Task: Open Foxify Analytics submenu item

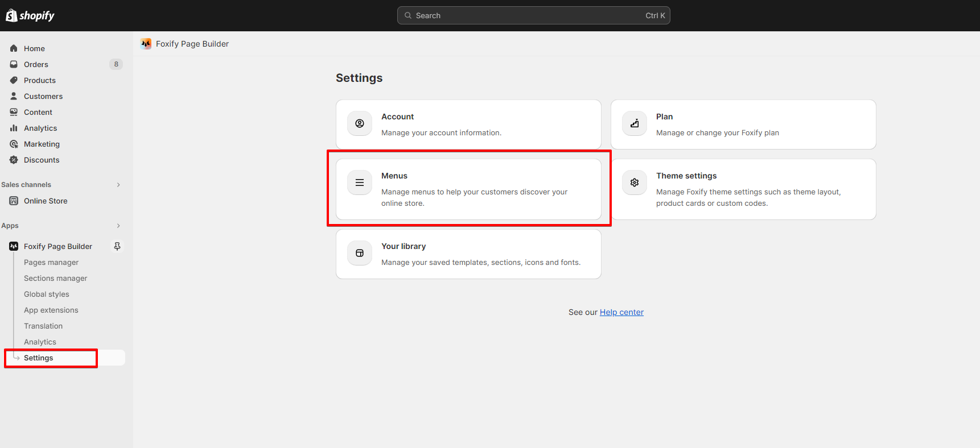Action: [x=40, y=342]
